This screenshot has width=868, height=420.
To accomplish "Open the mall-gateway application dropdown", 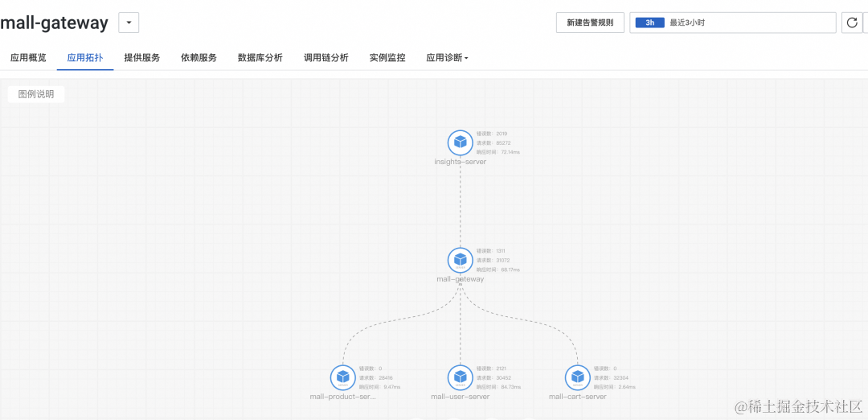I will 129,23.
